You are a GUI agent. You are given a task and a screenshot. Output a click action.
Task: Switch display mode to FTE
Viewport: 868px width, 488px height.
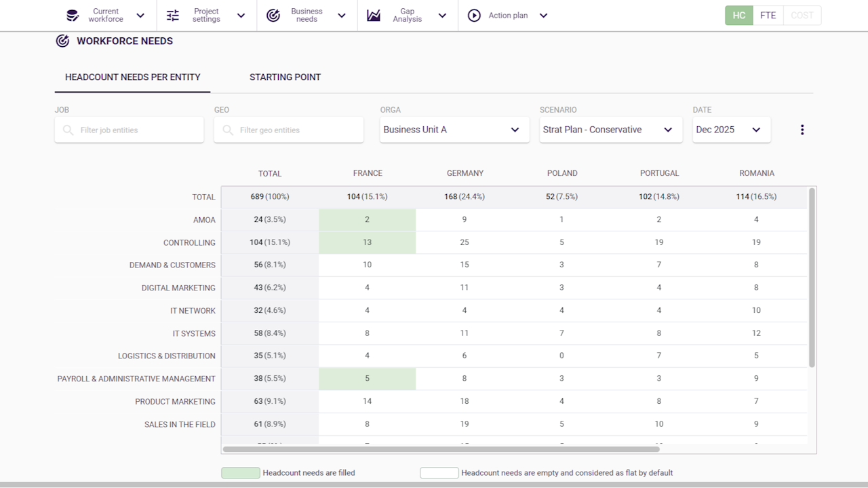768,16
